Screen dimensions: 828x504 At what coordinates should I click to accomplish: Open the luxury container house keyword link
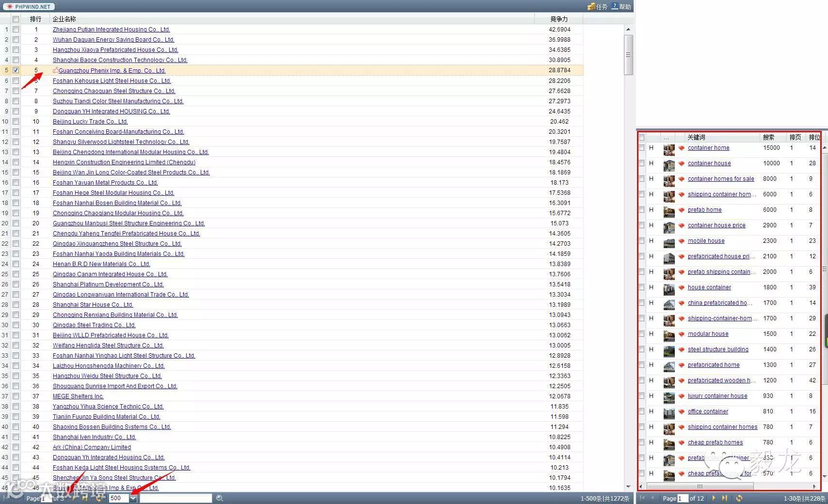tap(717, 396)
